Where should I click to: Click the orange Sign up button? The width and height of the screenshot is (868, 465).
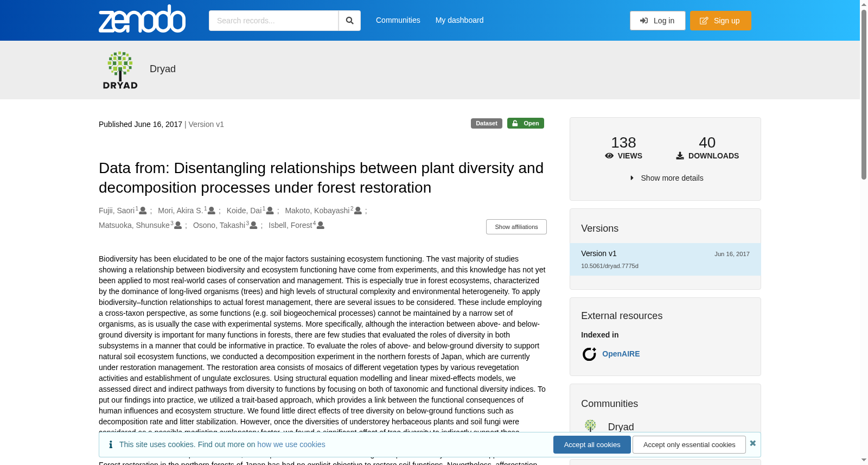point(720,21)
